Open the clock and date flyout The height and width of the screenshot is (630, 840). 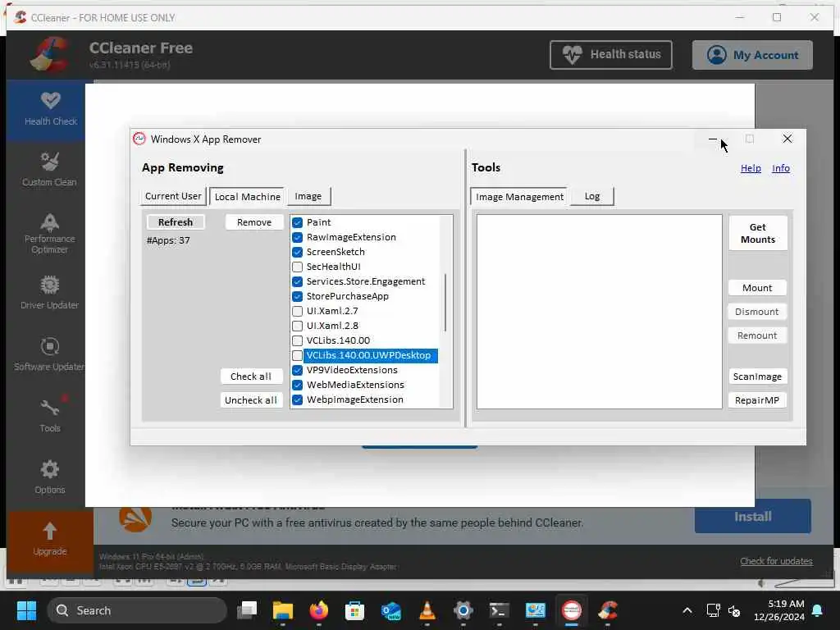pyautogui.click(x=779, y=610)
